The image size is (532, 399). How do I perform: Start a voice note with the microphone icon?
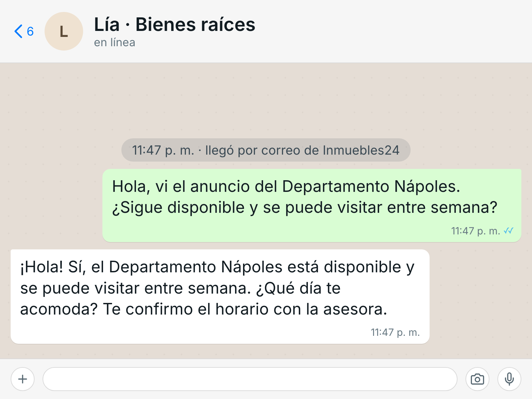(x=509, y=379)
